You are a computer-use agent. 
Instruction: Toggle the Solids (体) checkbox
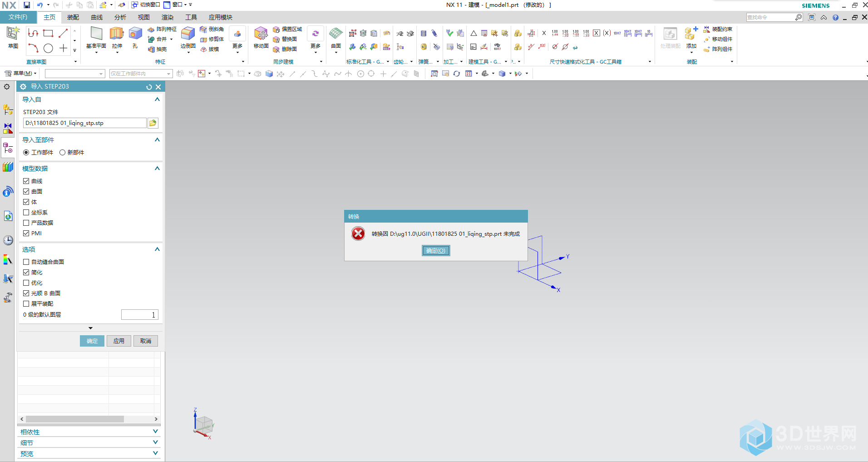(26, 202)
